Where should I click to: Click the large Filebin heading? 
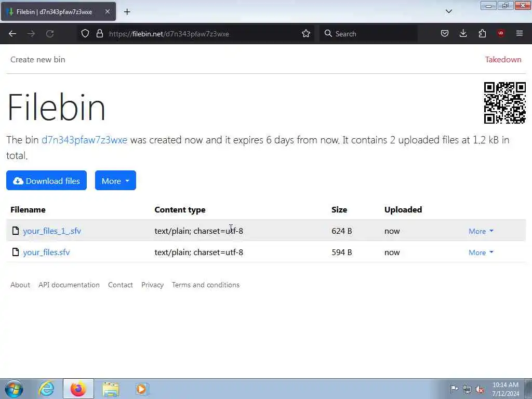[56, 107]
